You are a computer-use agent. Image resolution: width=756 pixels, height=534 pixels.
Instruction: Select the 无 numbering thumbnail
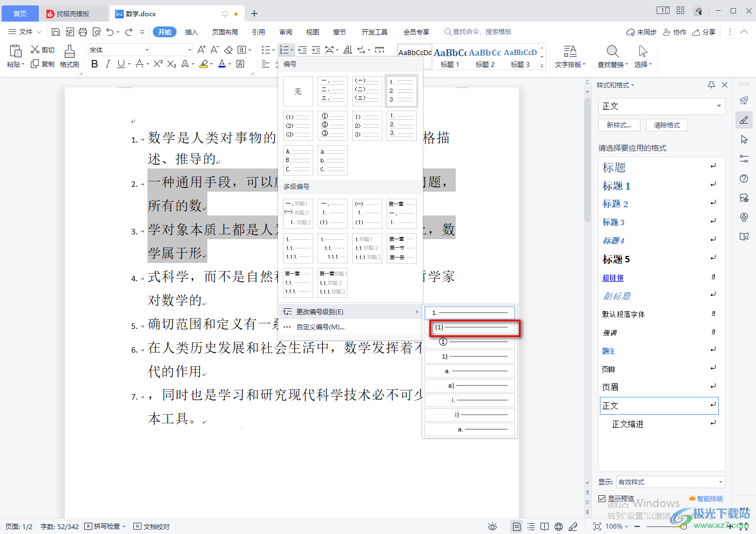pyautogui.click(x=298, y=91)
